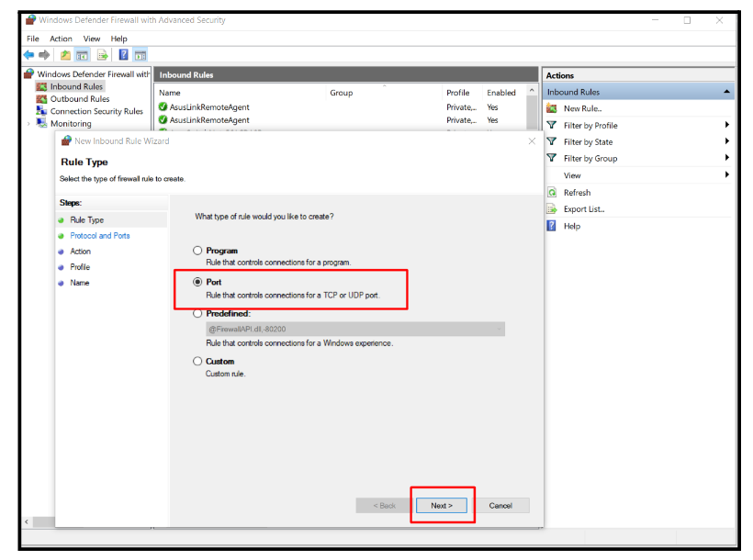Click the green check icon of second AsusLinkRemoteAgent rule
Screen dimensions: 753x560
pyautogui.click(x=163, y=119)
